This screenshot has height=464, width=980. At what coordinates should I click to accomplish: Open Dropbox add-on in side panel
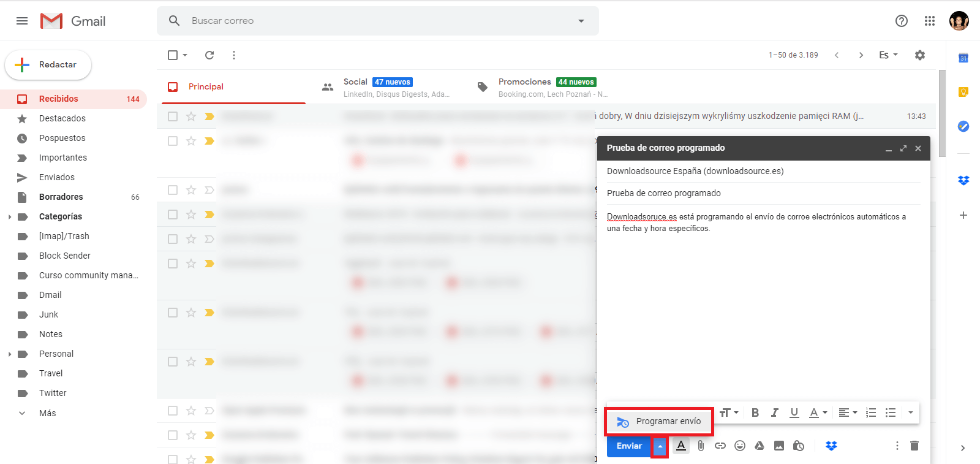[963, 181]
